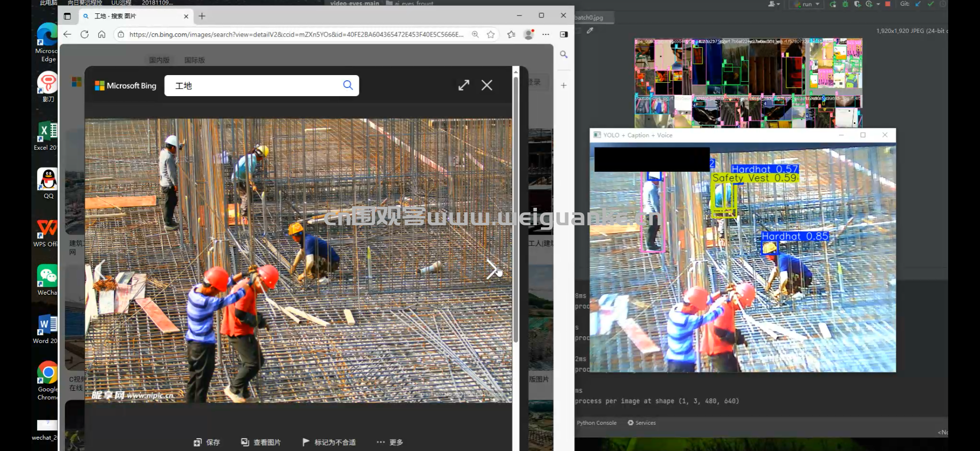Click the zoom magnifier in address bar
Viewport: 980px width, 451px height.
tap(475, 34)
